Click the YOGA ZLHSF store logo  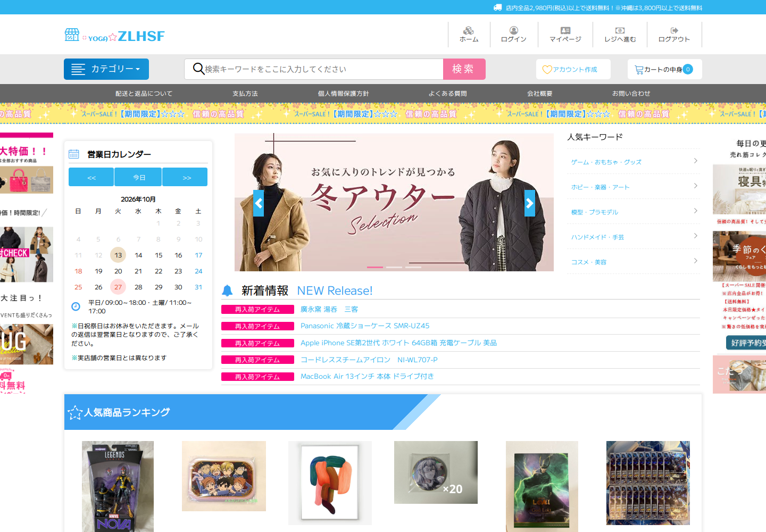[114, 36]
